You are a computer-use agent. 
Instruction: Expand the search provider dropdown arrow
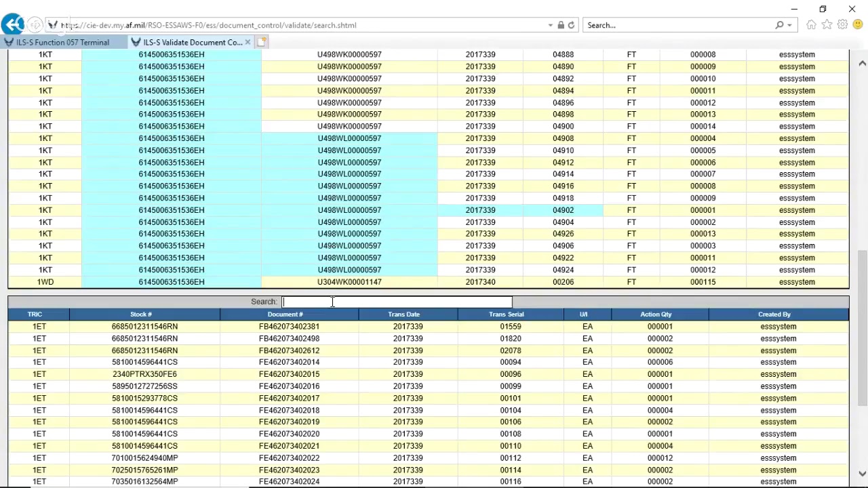click(789, 25)
